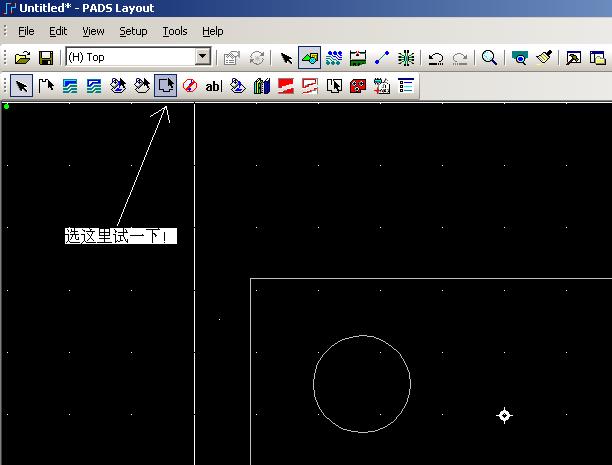612x465 pixels.
Task: Click the Open file folder icon
Action: [22, 58]
